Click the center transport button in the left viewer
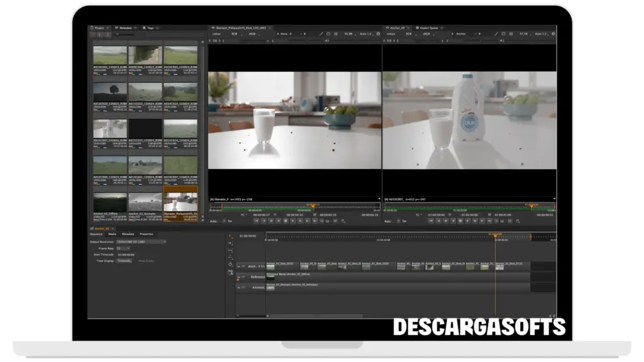 [285, 221]
